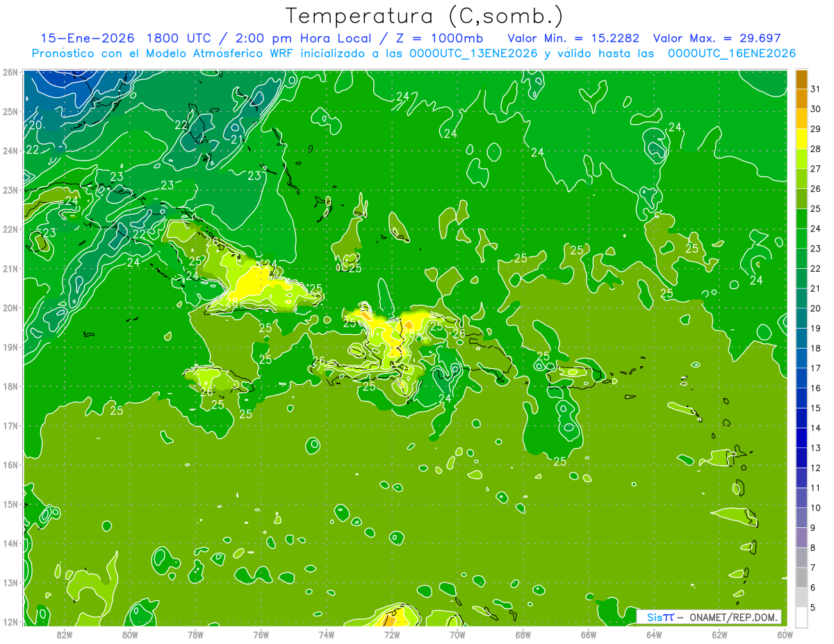The height and width of the screenshot is (644, 834).
Task: Click the "70W" longitude axis label
Action: pyautogui.click(x=457, y=634)
